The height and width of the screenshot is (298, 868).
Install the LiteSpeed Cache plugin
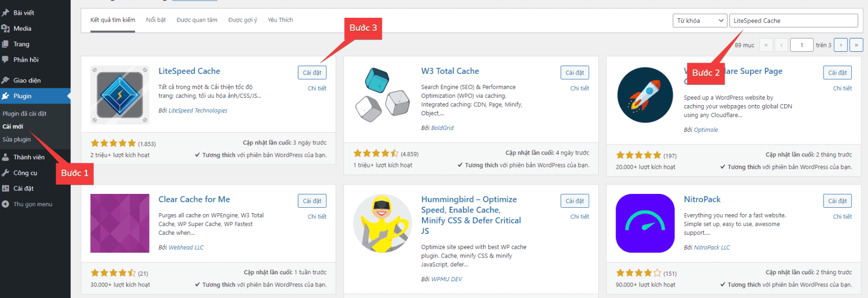click(x=312, y=73)
